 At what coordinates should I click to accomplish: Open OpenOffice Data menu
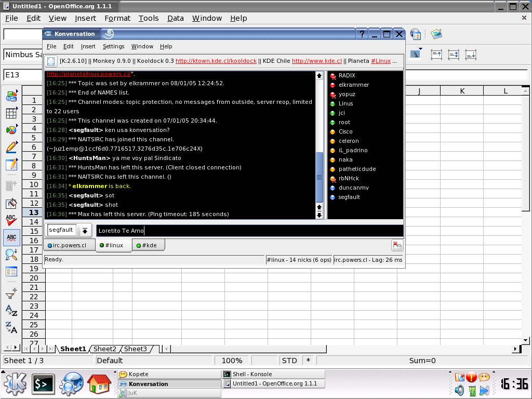(176, 18)
